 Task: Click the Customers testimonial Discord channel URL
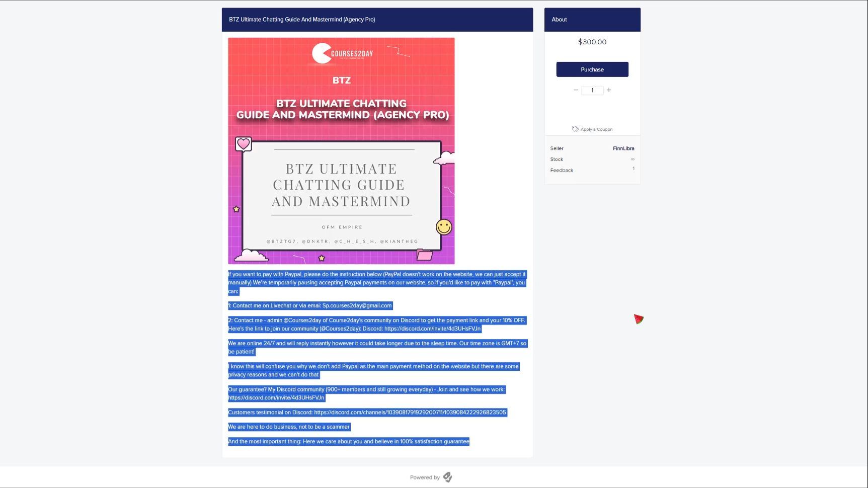coord(410,413)
